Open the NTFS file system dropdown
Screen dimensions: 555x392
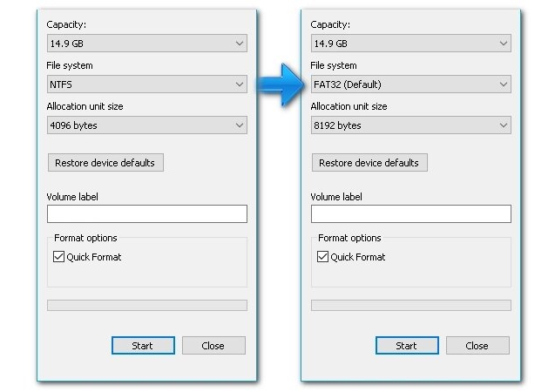(x=146, y=84)
